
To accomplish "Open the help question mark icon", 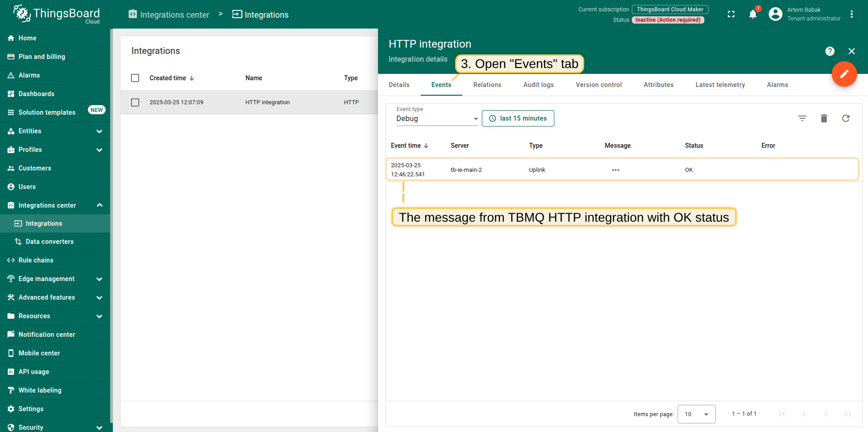I will [x=830, y=51].
